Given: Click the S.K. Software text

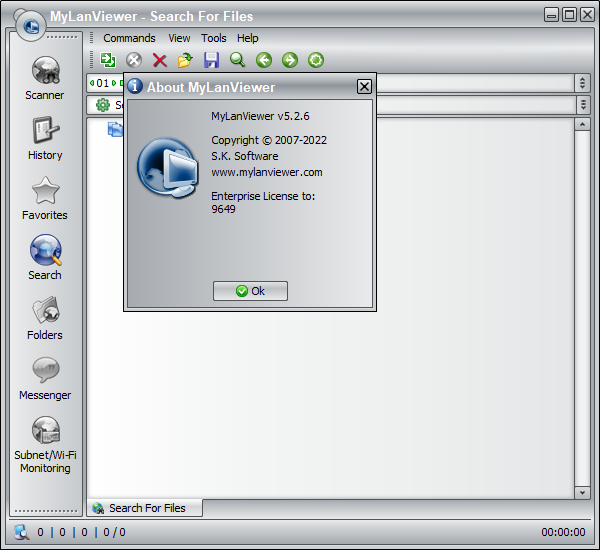Looking at the screenshot, I should 245,156.
